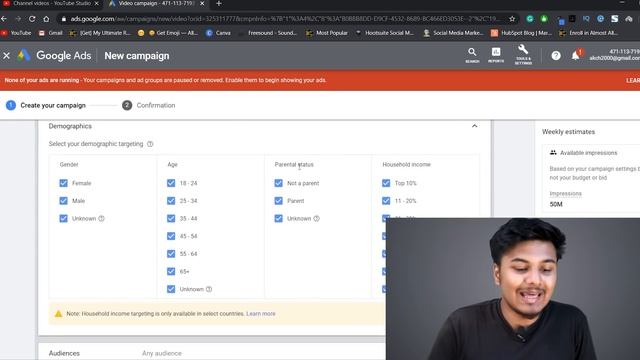640x360 pixels.
Task: Uncheck the 65+ age checkbox
Action: click(x=171, y=271)
